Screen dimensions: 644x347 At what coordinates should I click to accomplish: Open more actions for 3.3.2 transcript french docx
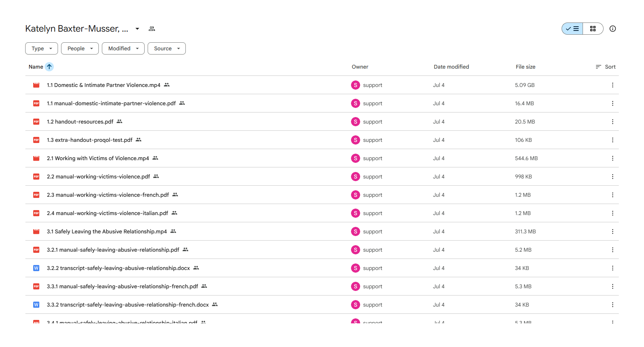[x=613, y=305]
